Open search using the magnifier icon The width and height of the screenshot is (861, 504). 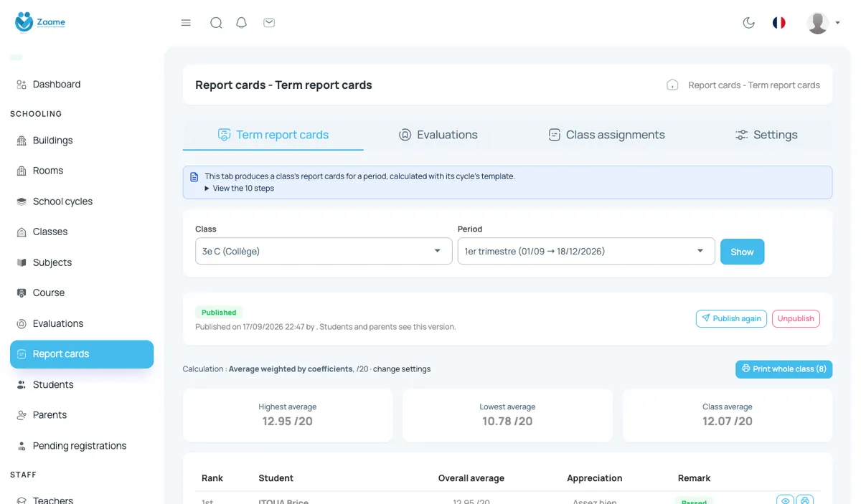point(216,23)
